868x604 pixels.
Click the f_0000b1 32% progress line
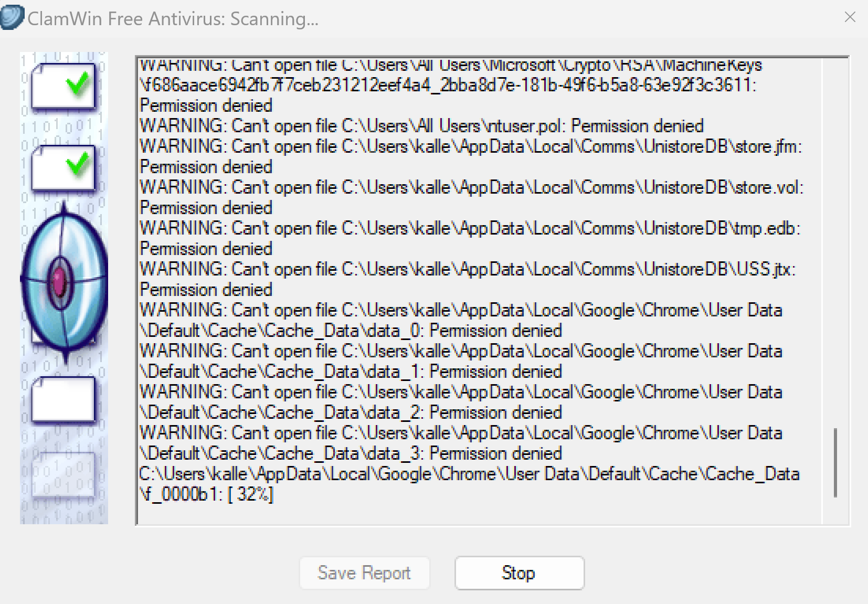pos(469,484)
